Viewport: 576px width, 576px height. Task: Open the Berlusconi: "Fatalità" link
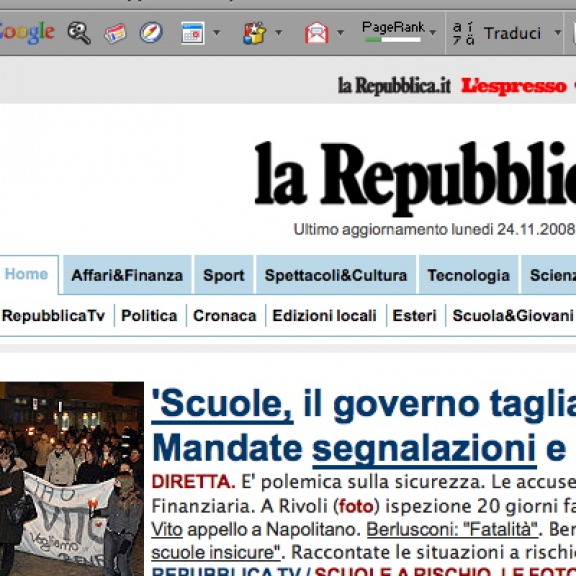pos(452,530)
